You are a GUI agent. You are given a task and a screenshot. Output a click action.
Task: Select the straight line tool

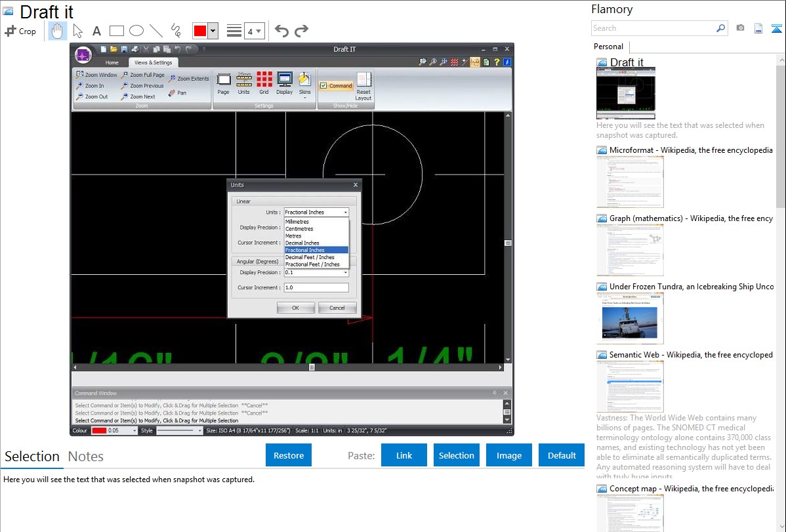156,31
